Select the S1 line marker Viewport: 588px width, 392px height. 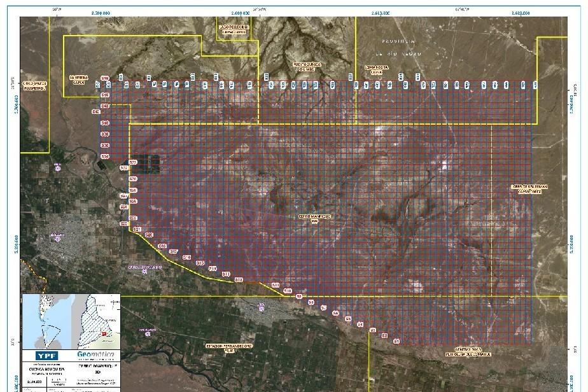pos(396,341)
